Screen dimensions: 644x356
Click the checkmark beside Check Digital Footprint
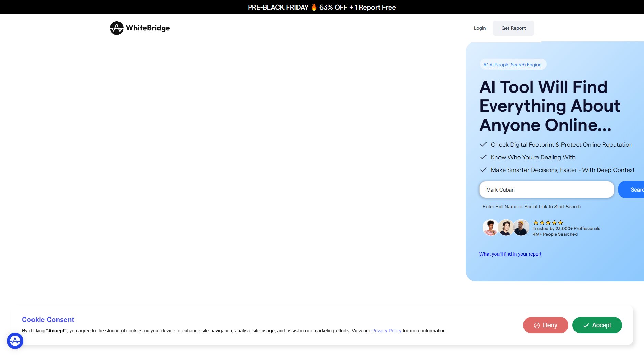tap(484, 144)
